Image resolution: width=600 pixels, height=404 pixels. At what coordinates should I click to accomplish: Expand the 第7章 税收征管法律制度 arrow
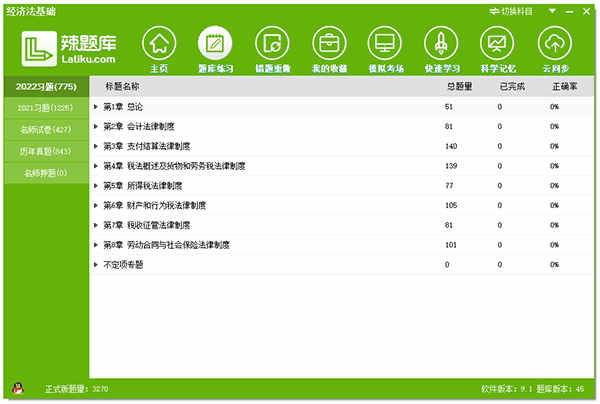(96, 225)
